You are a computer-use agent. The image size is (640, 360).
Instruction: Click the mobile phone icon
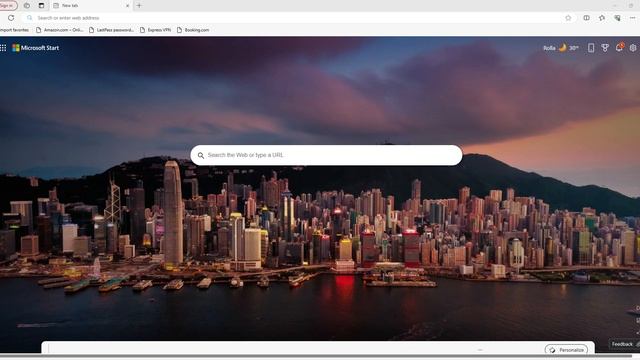(x=591, y=48)
